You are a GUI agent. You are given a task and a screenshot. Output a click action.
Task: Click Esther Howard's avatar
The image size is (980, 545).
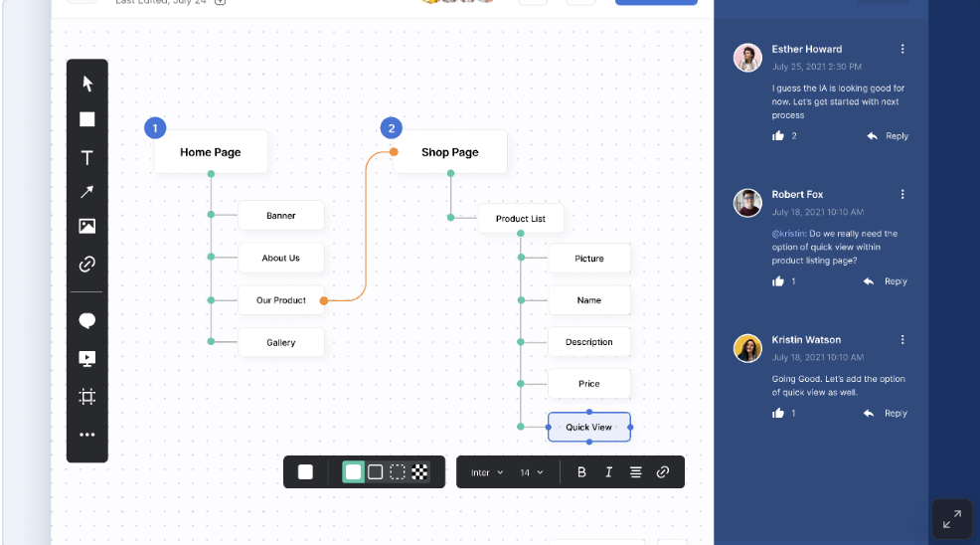(x=747, y=58)
